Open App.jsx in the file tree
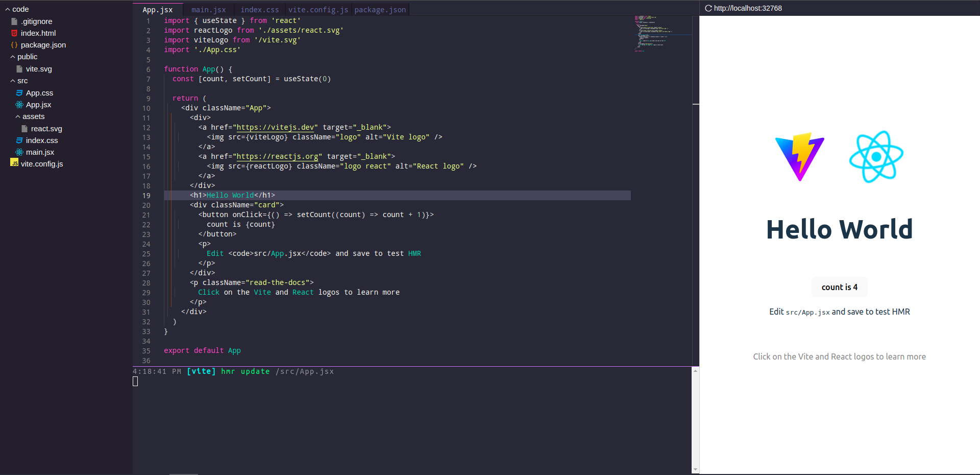980x475 pixels. pos(39,105)
